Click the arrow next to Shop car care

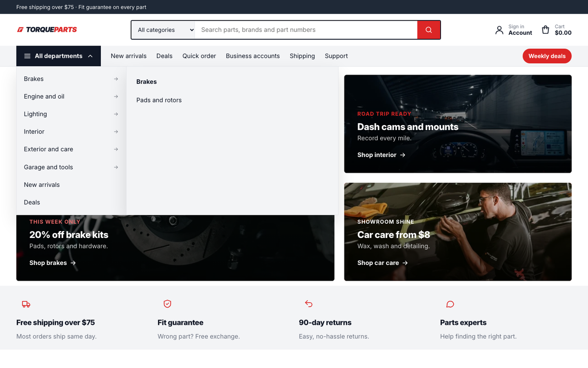click(405, 263)
